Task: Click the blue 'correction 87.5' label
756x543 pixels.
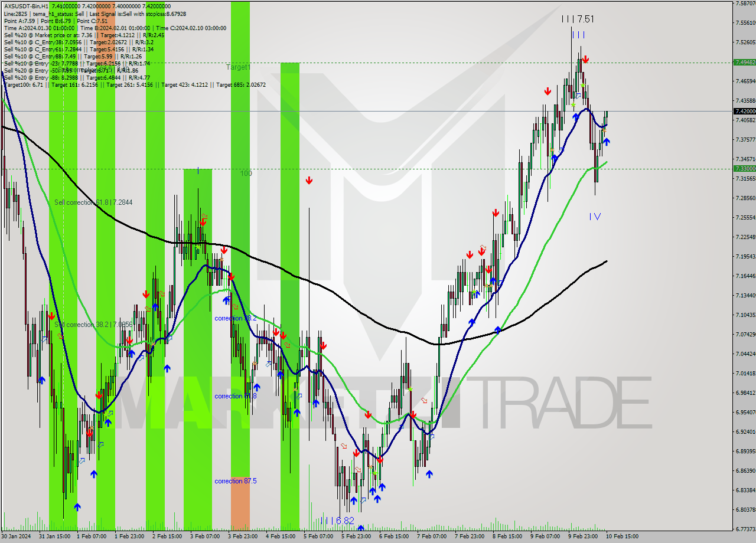Action: [236, 481]
